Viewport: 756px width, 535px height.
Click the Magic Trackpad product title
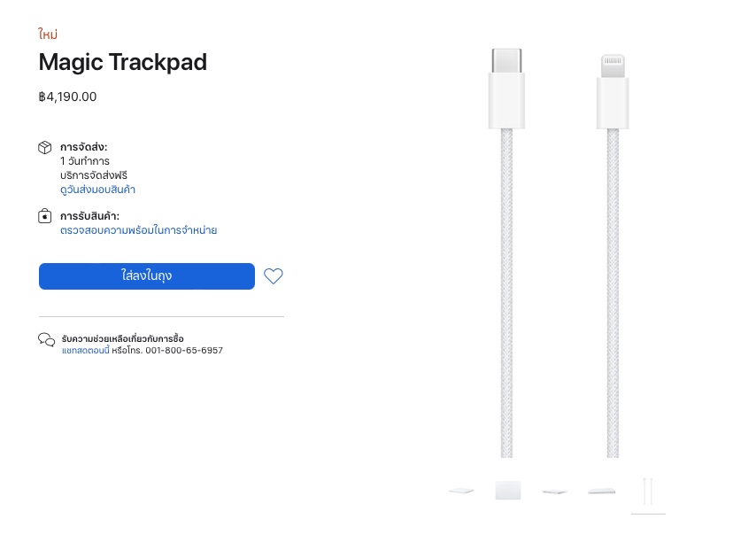[x=122, y=63]
